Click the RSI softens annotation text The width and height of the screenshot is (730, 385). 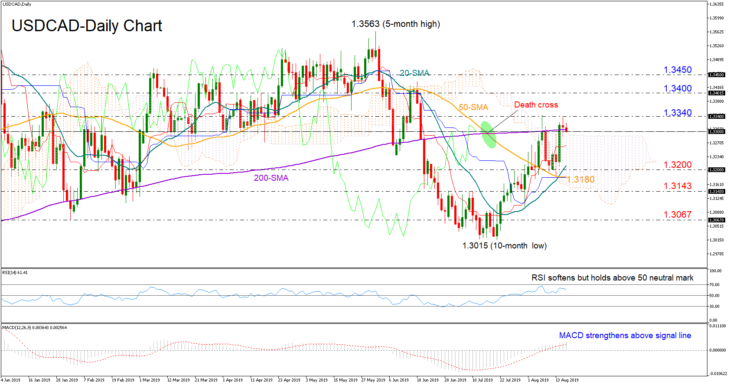(x=612, y=277)
